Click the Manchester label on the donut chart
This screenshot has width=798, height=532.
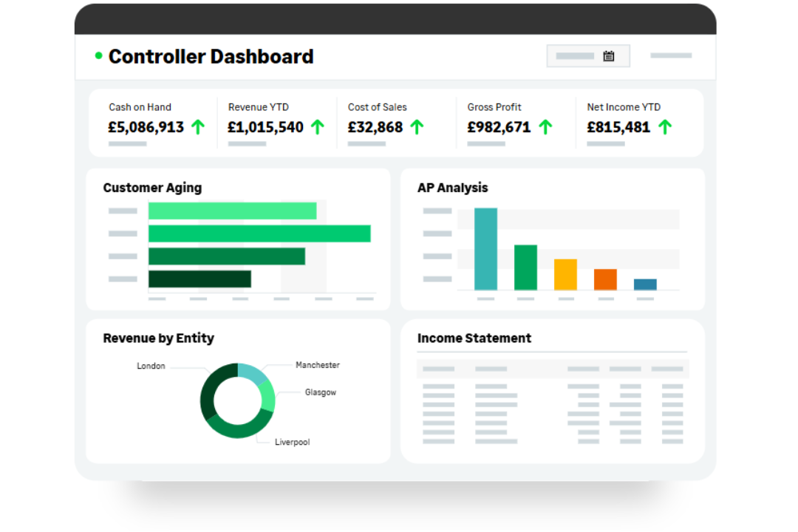point(318,365)
